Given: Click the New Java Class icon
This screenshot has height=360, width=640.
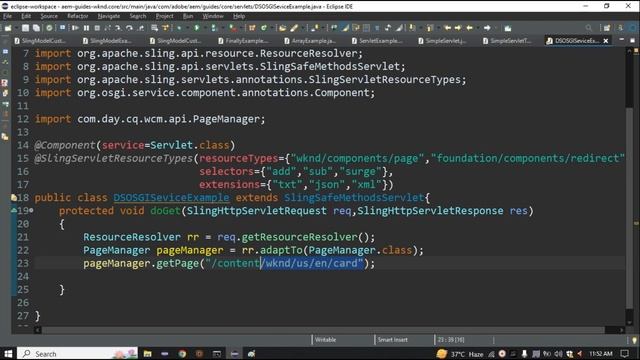Looking at the screenshot, I should (264, 28).
